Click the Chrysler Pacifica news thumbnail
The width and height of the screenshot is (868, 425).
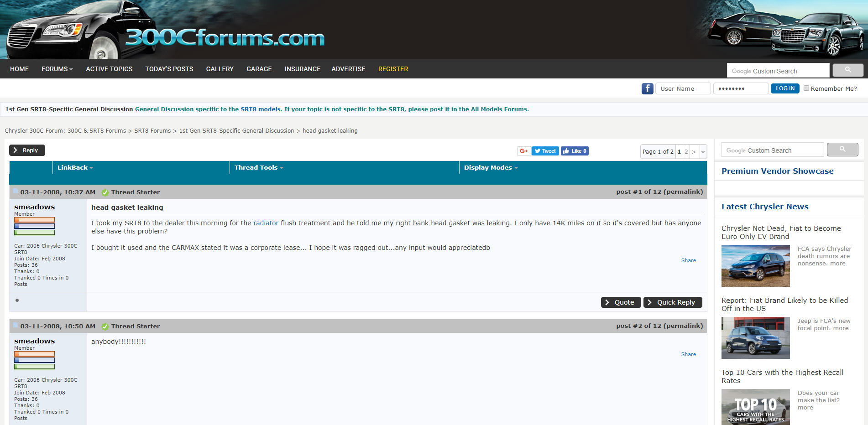(755, 266)
